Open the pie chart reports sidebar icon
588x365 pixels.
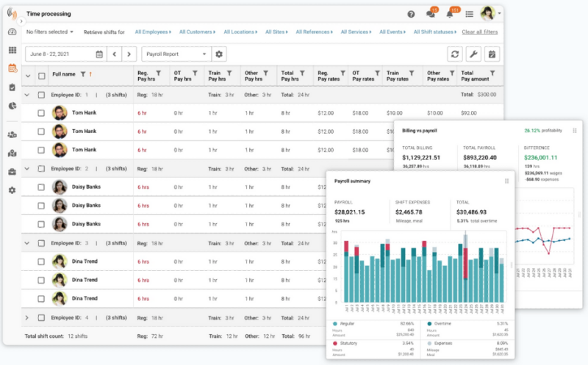click(12, 106)
